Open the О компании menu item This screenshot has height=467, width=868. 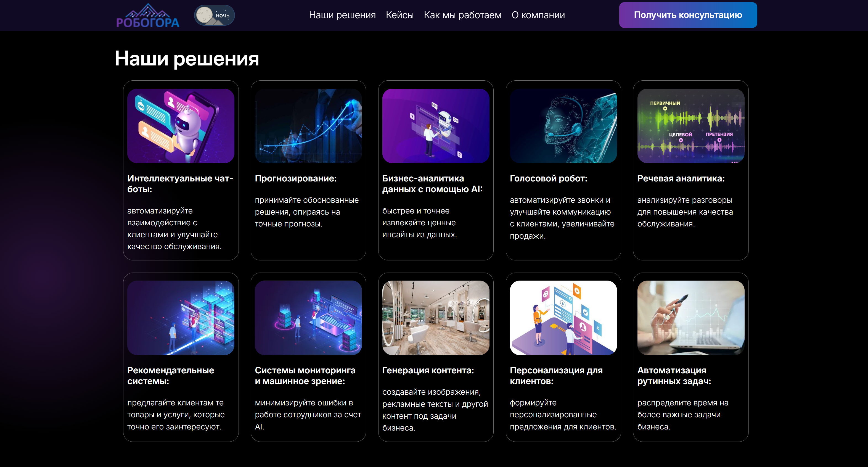pos(538,15)
